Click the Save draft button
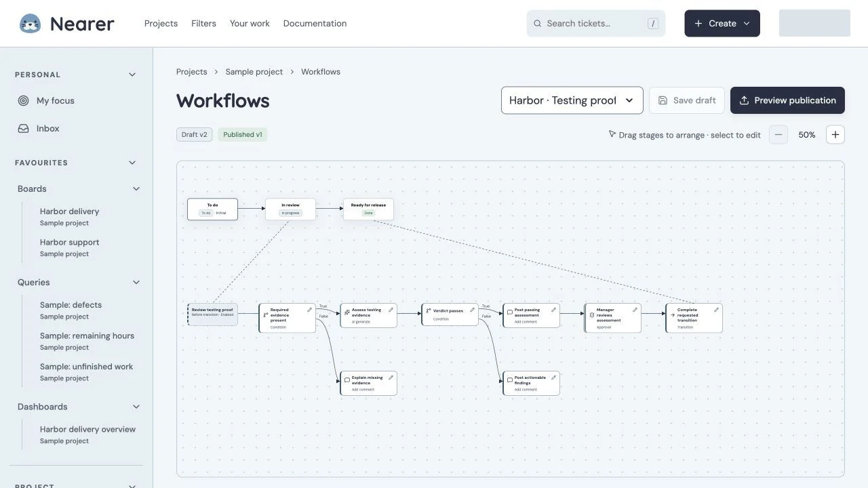The image size is (868, 488). 686,100
